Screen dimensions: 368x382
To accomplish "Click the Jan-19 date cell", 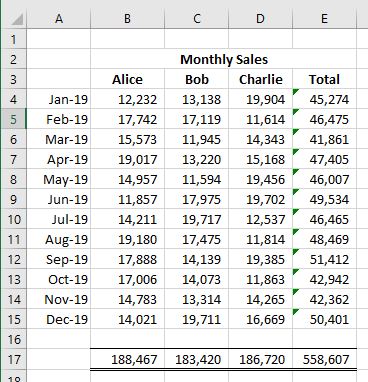I will (59, 99).
